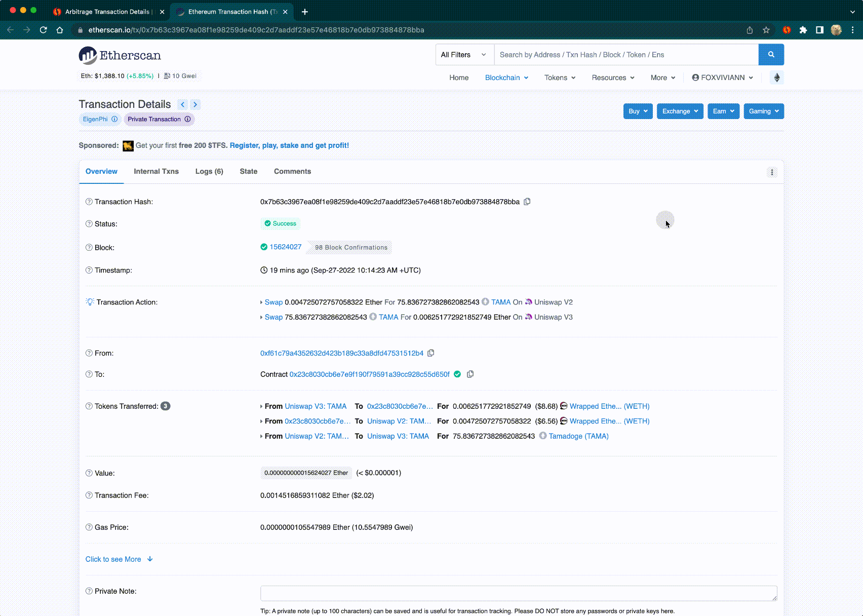
Task: Switch to Arbitrage Transaction Details browser tab
Action: point(107,12)
